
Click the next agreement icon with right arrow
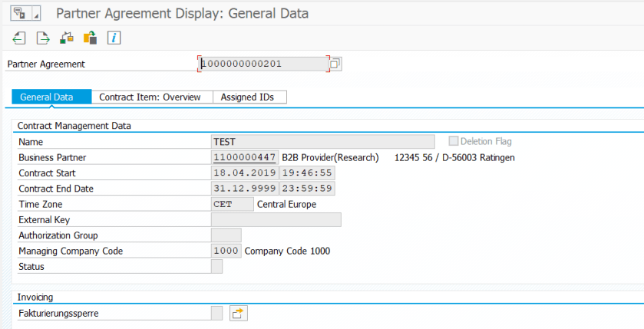43,38
